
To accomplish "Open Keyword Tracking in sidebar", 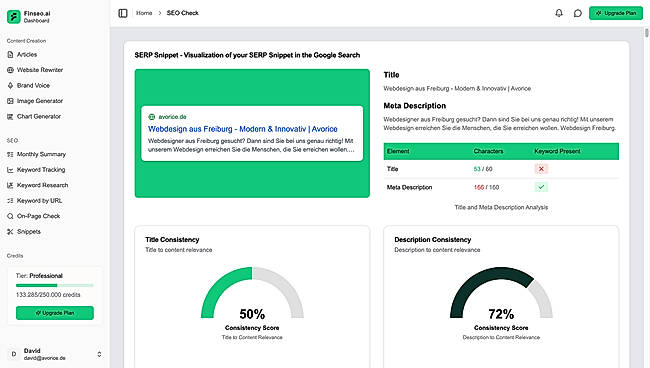I will point(41,169).
